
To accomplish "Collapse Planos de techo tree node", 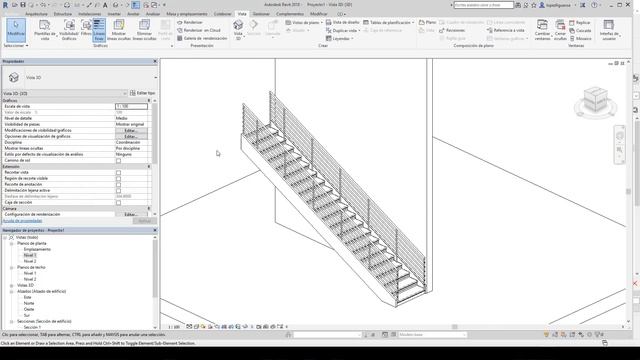I will coord(11,268).
